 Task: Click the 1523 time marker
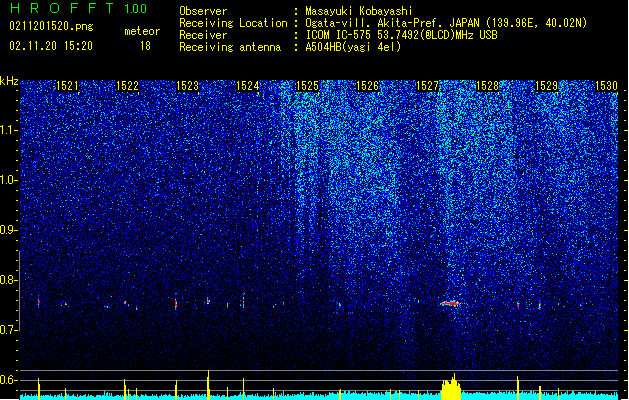point(187,85)
